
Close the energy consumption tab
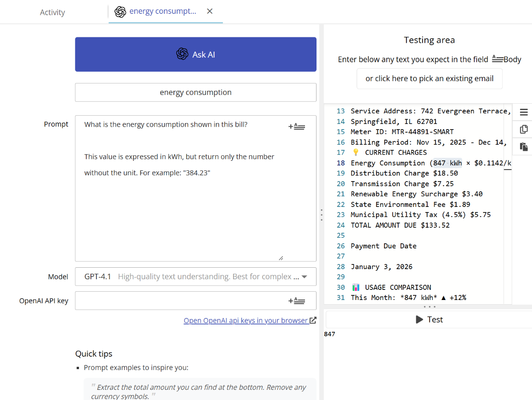(x=210, y=11)
